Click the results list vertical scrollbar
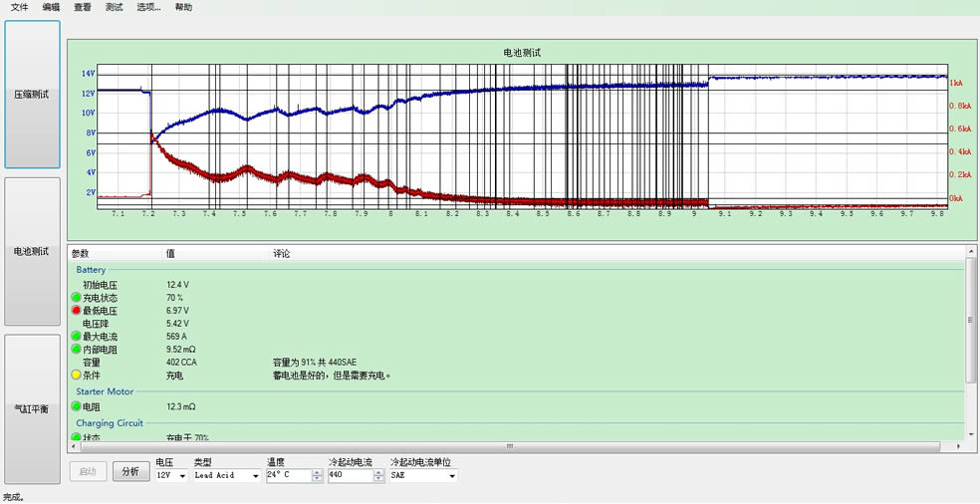Screen dimensions: 980x504 point(970,319)
